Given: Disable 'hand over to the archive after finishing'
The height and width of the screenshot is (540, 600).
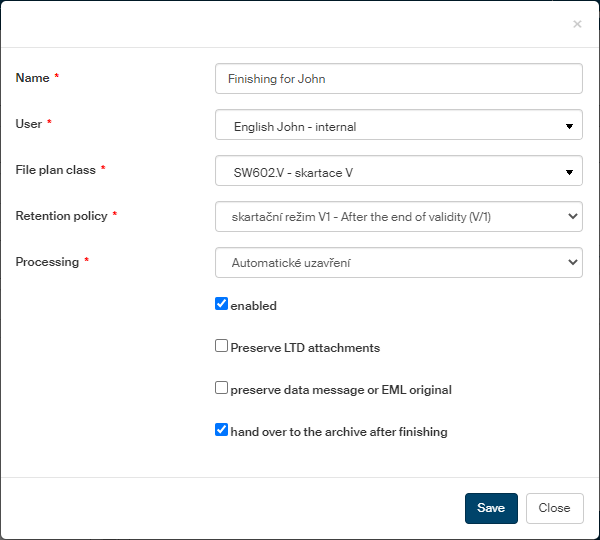Looking at the screenshot, I should 222,430.
